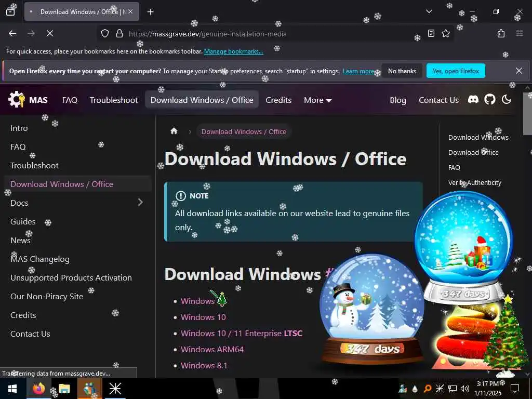This screenshot has height=399, width=532.
Task: Click the No thanks button
Action: (402, 71)
